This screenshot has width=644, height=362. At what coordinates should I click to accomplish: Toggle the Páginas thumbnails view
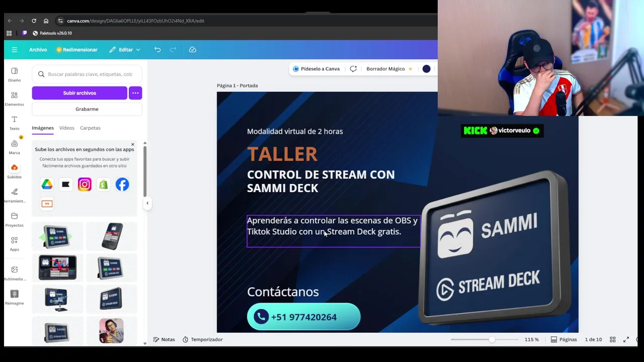click(563, 340)
